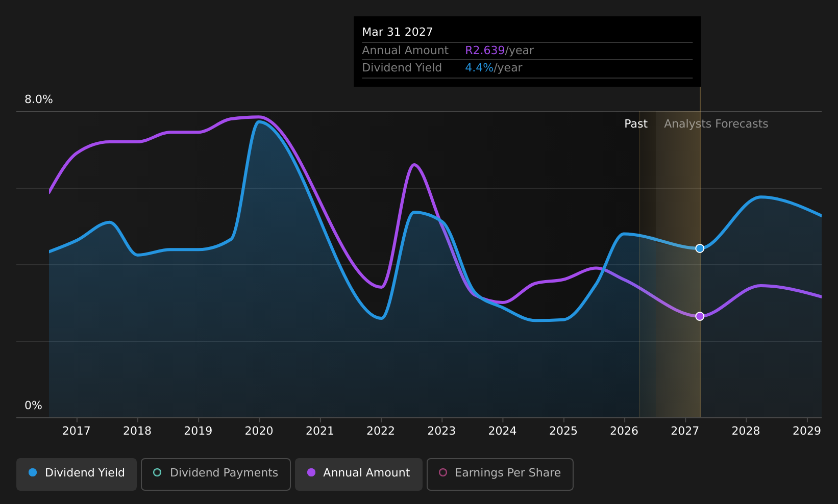Click the 0% y-axis label
This screenshot has width=838, height=504.
[x=33, y=406]
